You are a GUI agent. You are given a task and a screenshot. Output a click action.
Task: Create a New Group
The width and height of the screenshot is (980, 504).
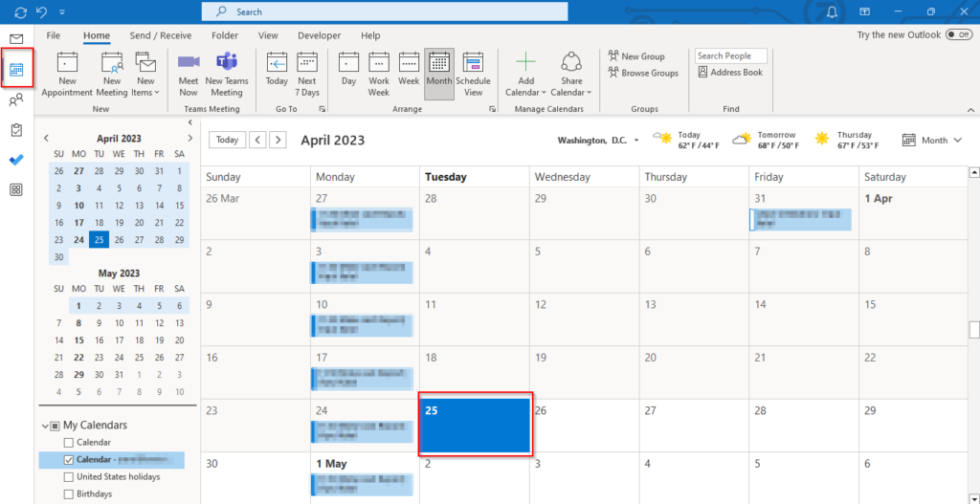pyautogui.click(x=636, y=56)
